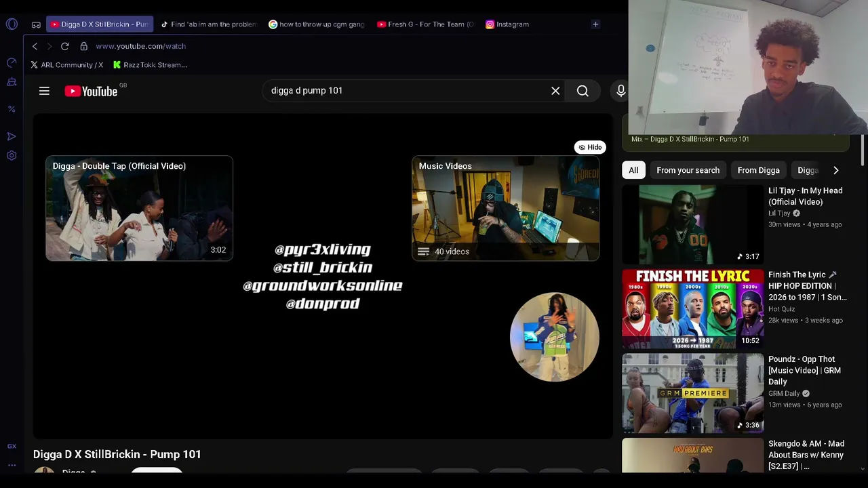The image size is (868, 488).
Task: Open the 'Finish The Lyric' Hip Hop Edition title
Action: click(x=808, y=286)
